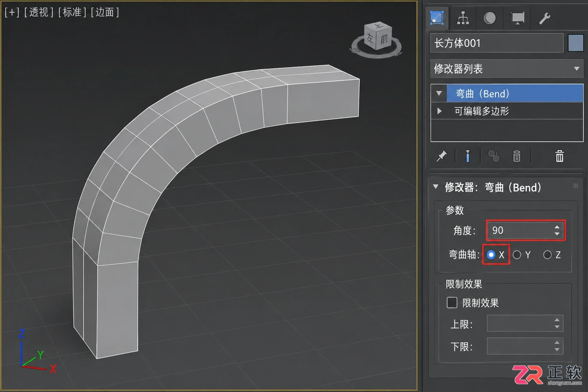Select the 弯曲 (Bend) modifier in stack
This screenshot has height=392, width=588.
(514, 94)
